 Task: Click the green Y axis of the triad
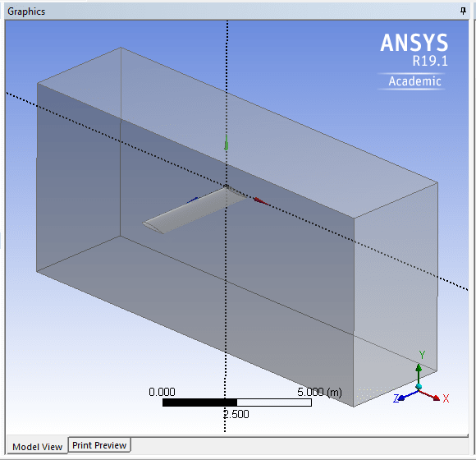tap(419, 373)
